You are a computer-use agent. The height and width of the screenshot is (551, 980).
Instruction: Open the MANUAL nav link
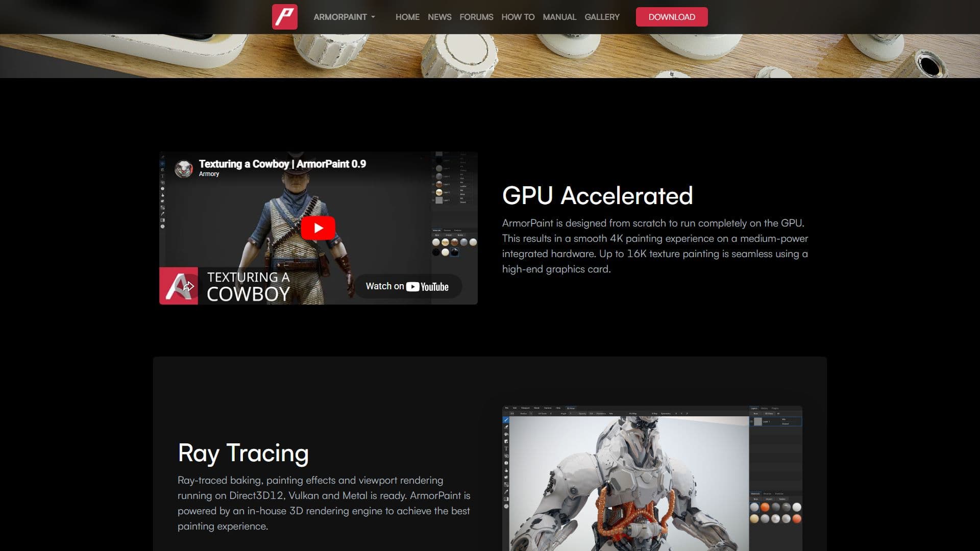click(559, 17)
